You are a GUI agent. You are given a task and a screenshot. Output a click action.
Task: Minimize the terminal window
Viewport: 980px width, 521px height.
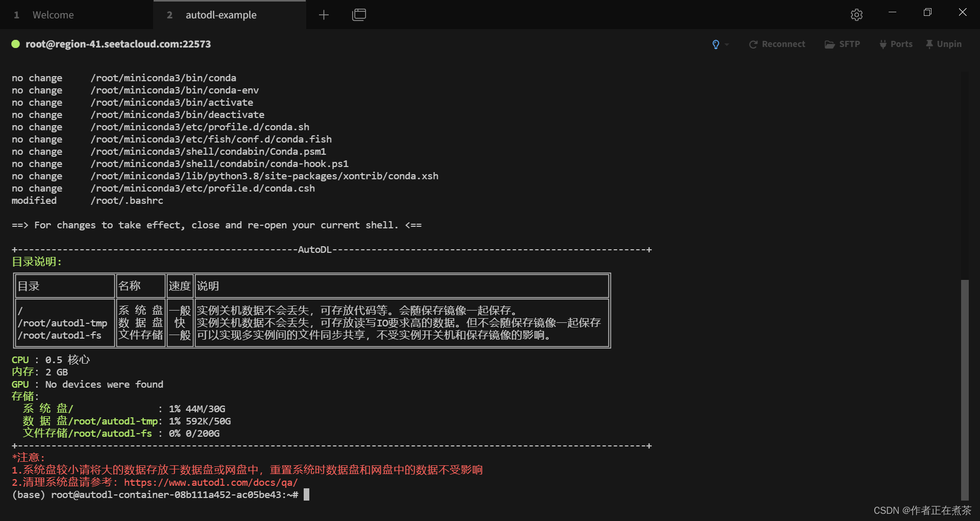892,12
